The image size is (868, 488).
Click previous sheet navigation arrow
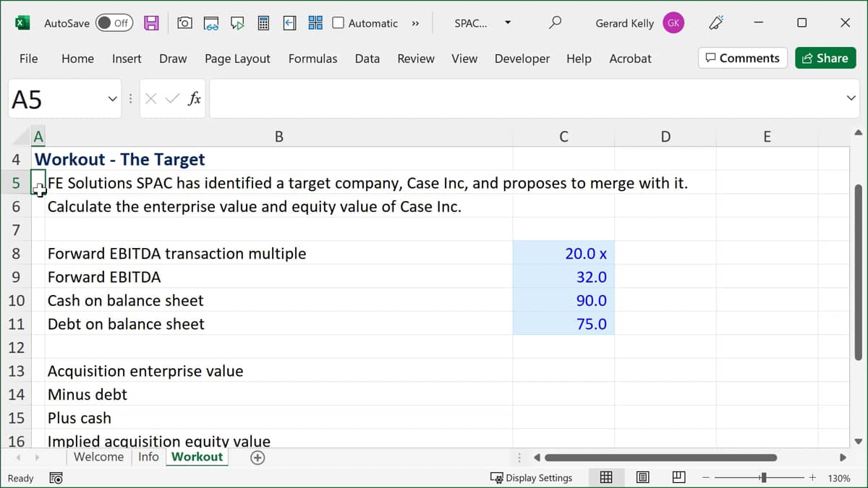[x=20, y=458]
